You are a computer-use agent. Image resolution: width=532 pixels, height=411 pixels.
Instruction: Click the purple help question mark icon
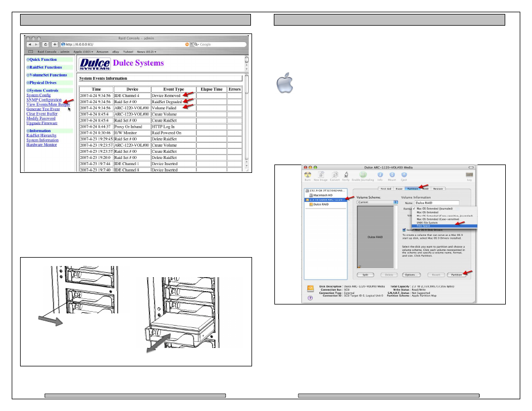tap(310, 298)
